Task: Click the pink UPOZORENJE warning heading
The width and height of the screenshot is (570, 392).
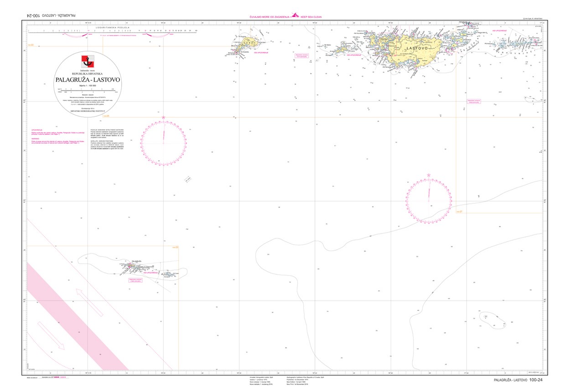Action: click(36, 130)
